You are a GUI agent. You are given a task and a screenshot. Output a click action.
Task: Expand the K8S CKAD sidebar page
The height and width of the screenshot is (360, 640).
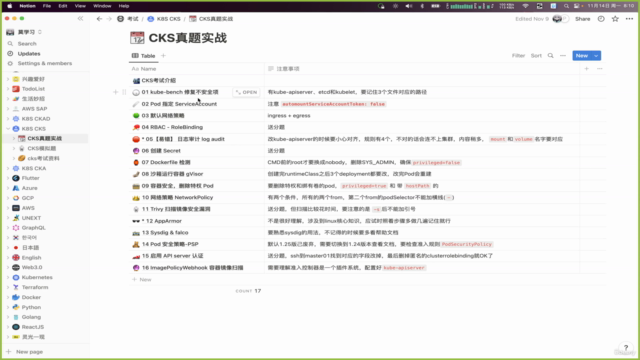click(8, 119)
